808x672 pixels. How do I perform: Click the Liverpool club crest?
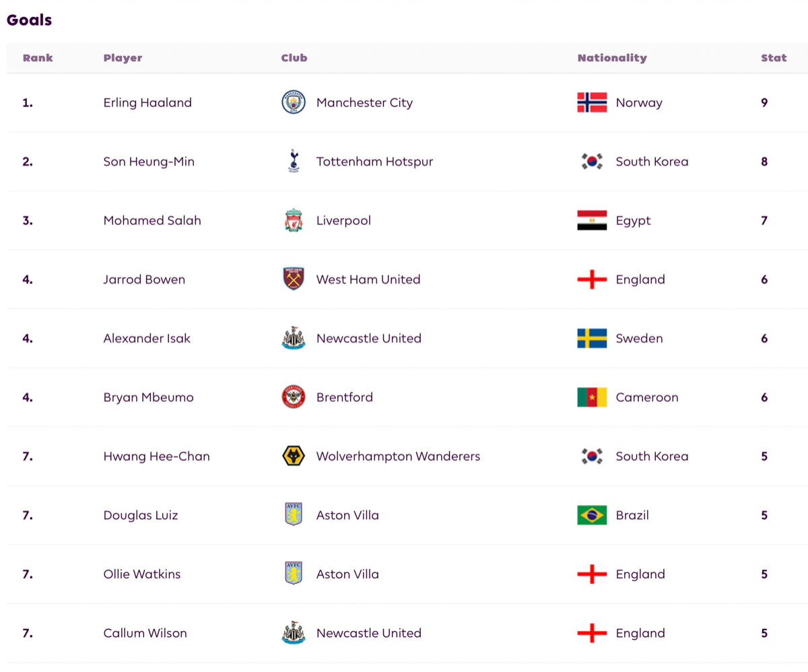(293, 221)
